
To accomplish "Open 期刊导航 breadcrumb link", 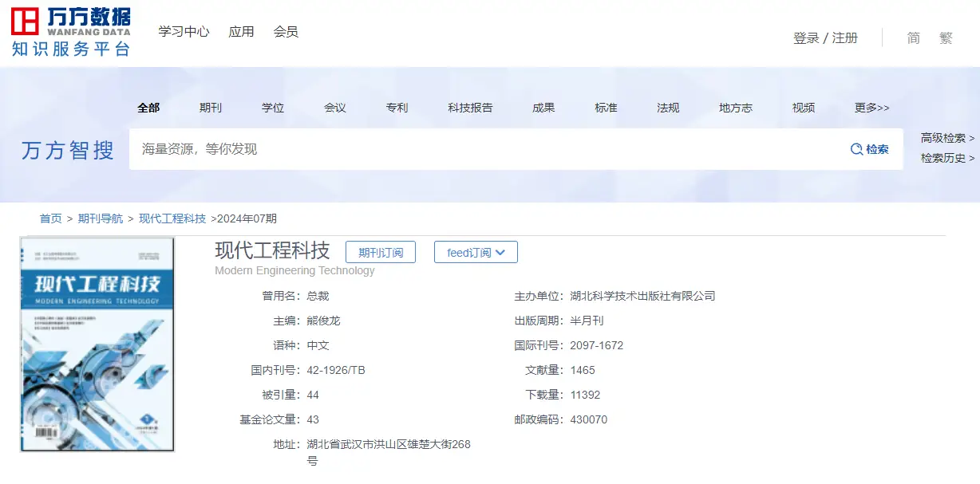I will click(101, 218).
